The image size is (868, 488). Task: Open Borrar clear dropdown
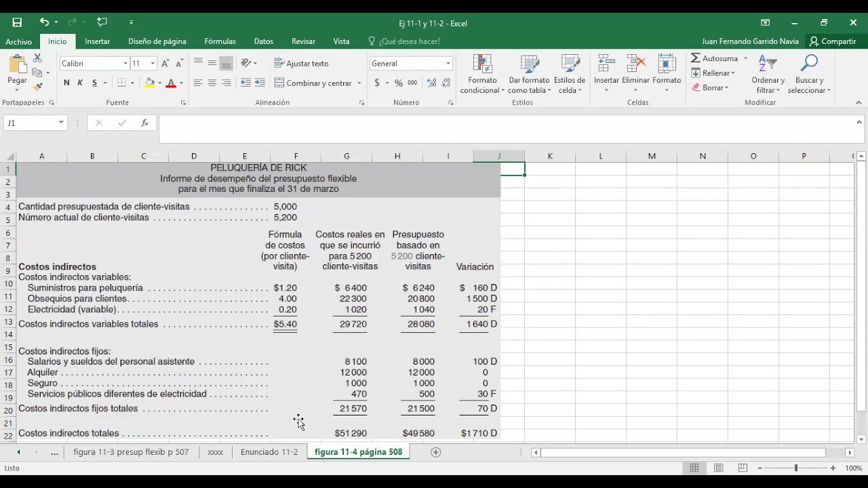tap(710, 87)
